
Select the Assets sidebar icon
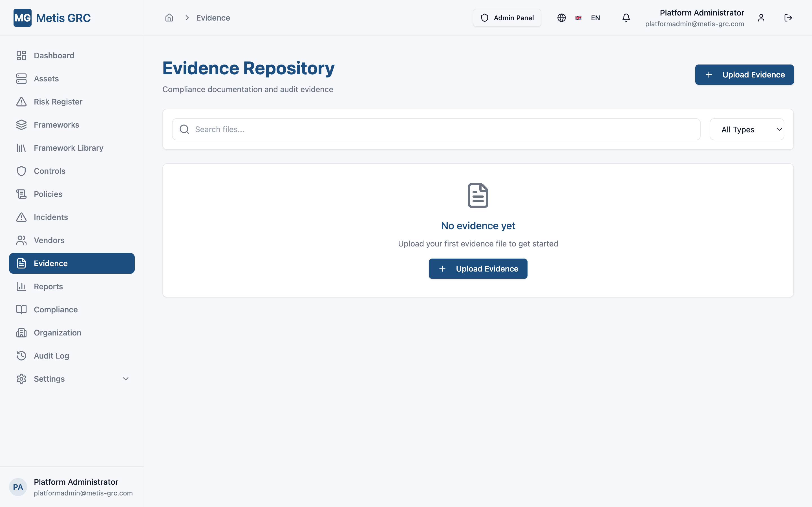tap(21, 79)
